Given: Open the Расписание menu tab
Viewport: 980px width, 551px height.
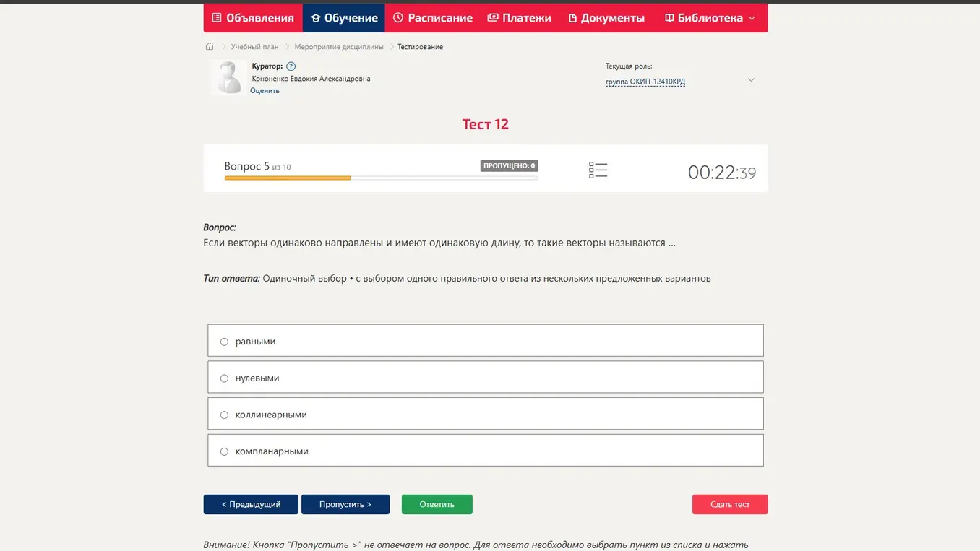Looking at the screenshot, I should click(x=432, y=18).
